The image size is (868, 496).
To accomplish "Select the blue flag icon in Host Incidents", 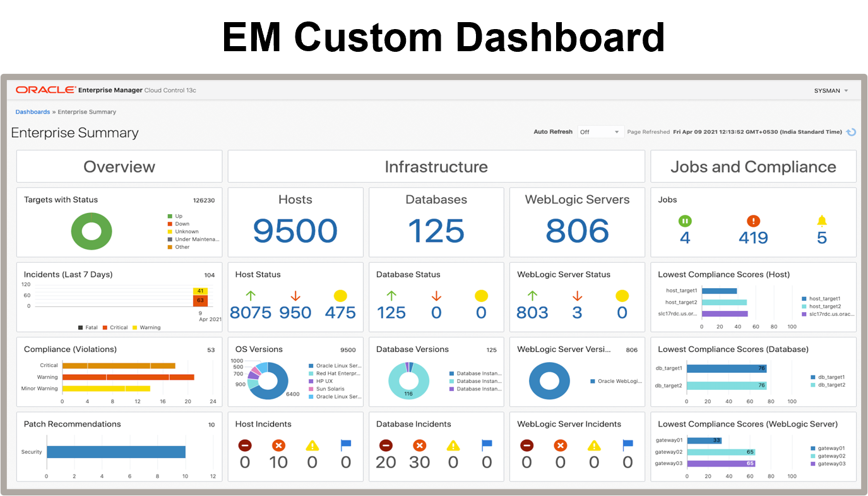I will point(346,445).
